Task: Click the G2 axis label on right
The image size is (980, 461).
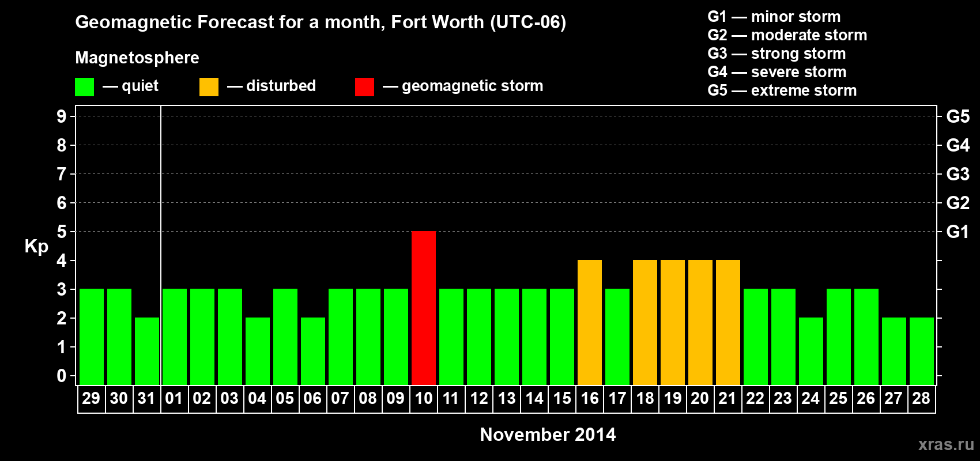Action: coord(958,203)
